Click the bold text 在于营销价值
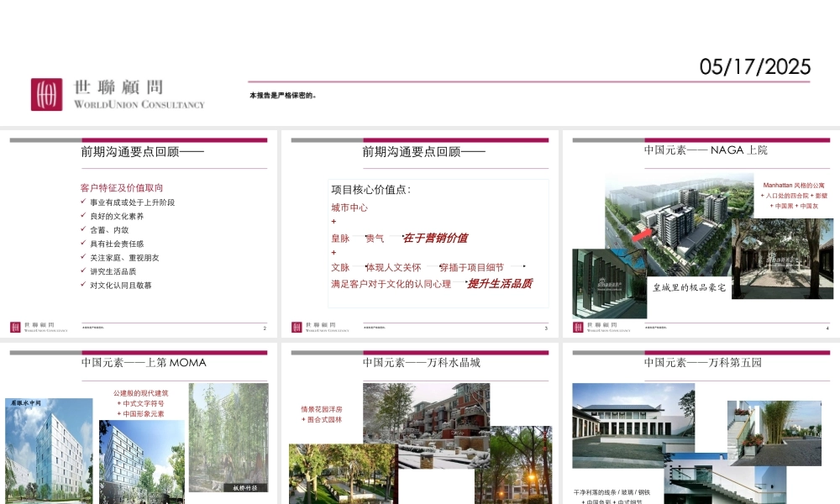The height and width of the screenshot is (504, 840). coord(435,238)
